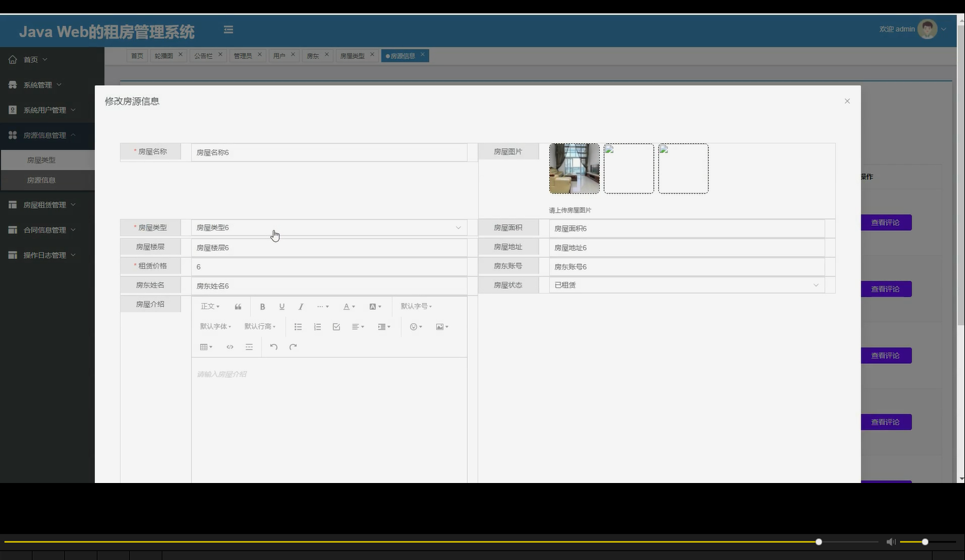Click the 房东姓名 input field

pos(329,286)
